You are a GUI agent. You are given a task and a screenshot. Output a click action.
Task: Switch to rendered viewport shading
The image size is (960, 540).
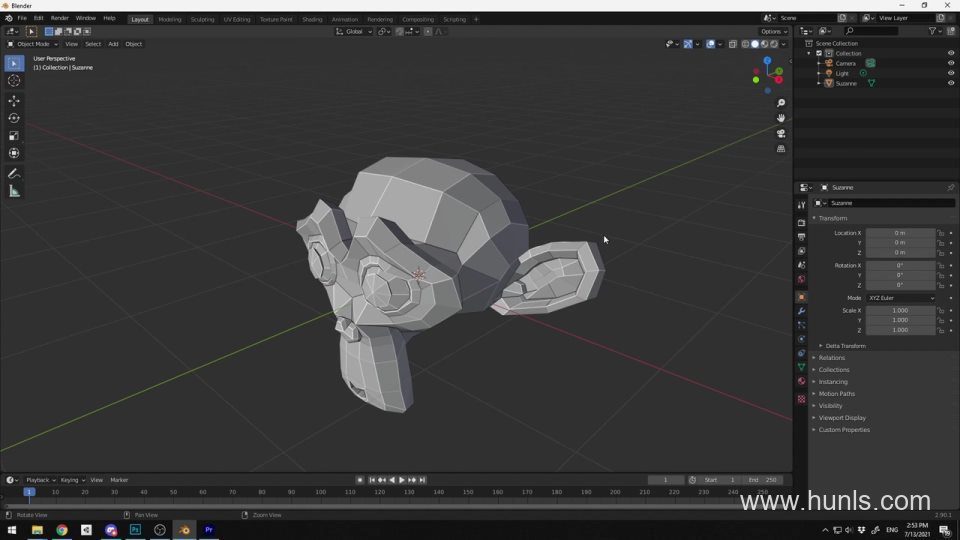pos(774,44)
